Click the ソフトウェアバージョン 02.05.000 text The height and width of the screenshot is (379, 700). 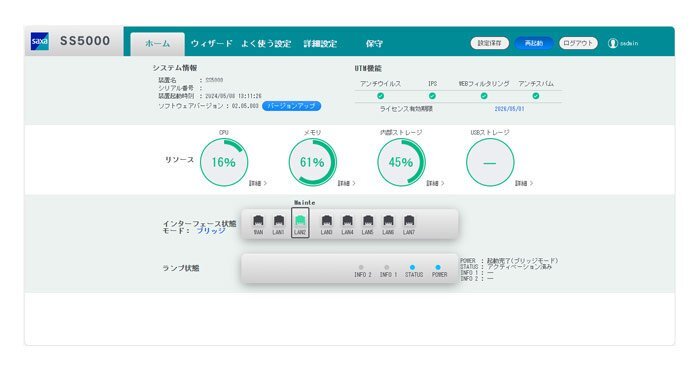pyautogui.click(x=208, y=106)
